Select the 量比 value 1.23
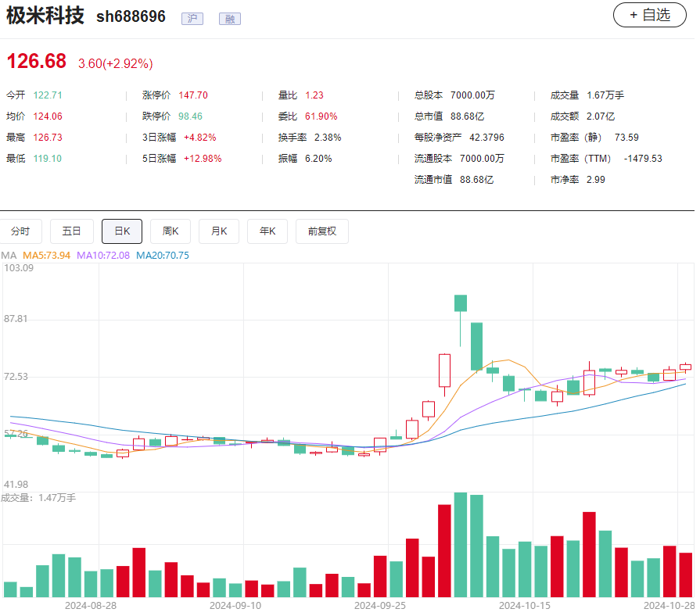Image resolution: width=700 pixels, height=616 pixels. pos(314,95)
